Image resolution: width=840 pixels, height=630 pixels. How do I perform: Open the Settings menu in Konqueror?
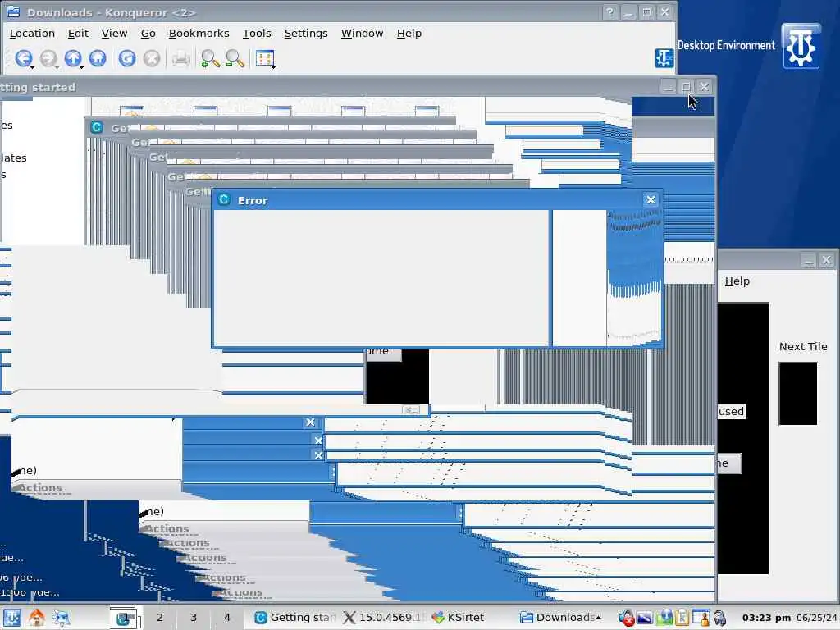coord(306,33)
